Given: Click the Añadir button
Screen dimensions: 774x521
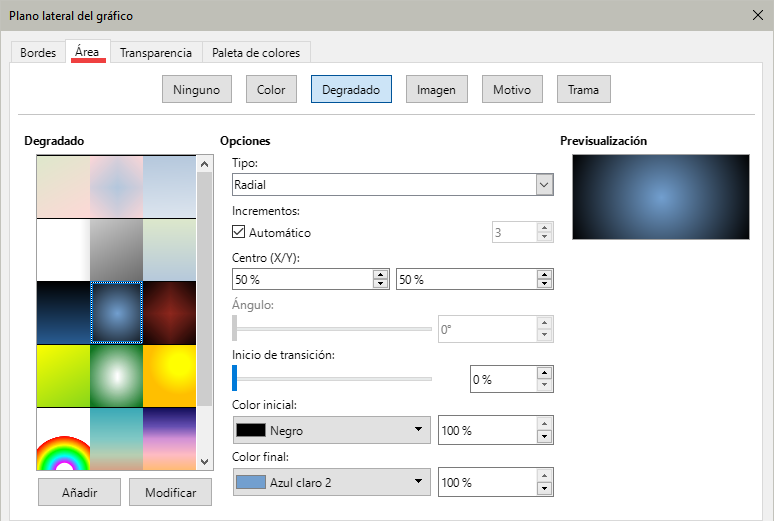Looking at the screenshot, I should (79, 493).
